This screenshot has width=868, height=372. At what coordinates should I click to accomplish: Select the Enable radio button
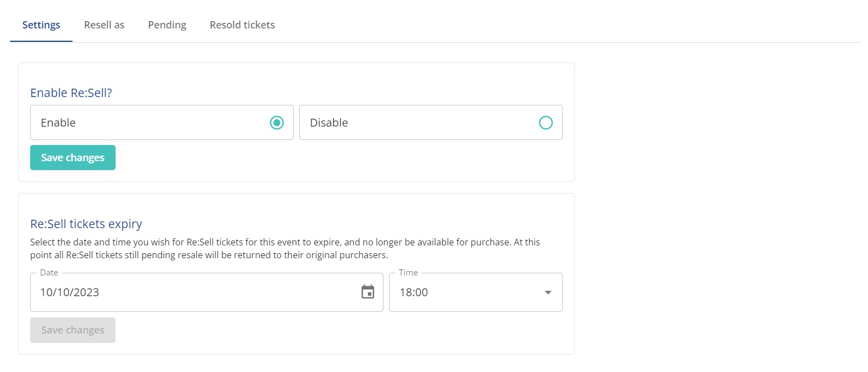tap(277, 123)
